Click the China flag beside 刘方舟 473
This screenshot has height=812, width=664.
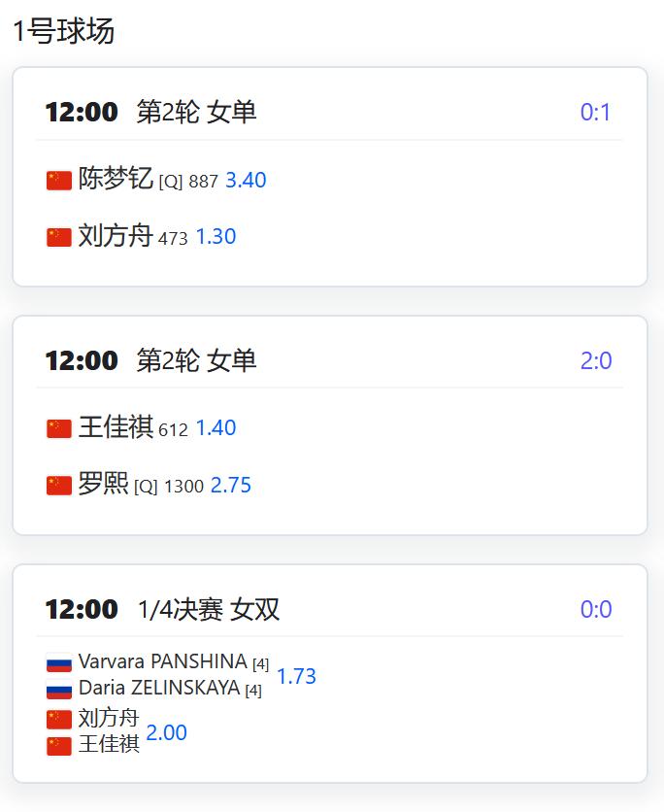tap(59, 237)
